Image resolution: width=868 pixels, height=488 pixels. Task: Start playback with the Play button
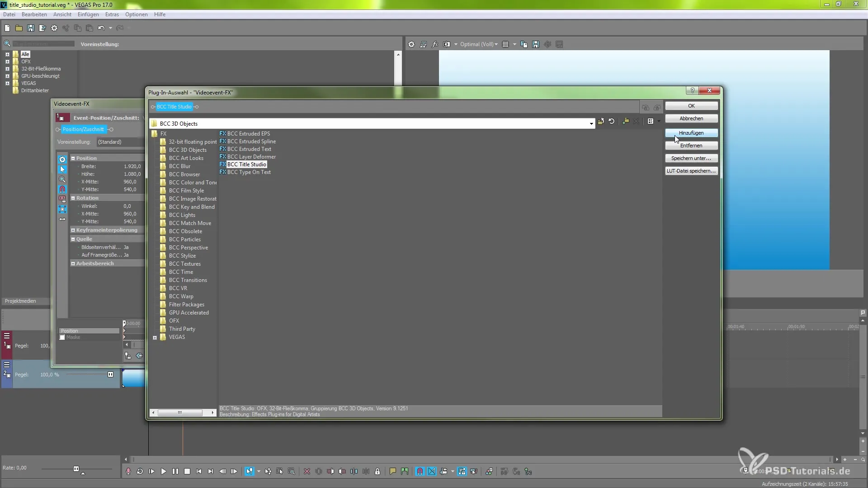[x=164, y=471]
